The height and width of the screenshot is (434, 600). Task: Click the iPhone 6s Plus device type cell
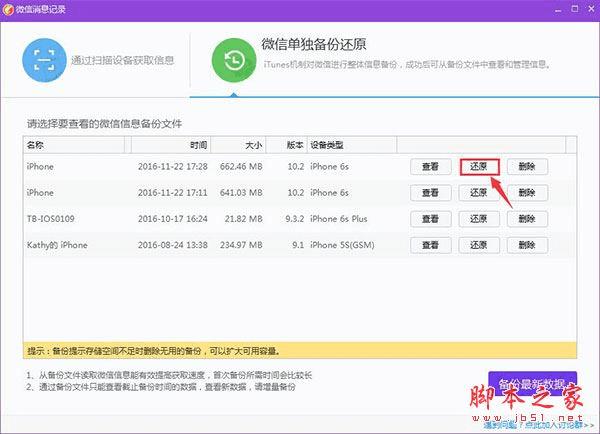[x=339, y=219]
